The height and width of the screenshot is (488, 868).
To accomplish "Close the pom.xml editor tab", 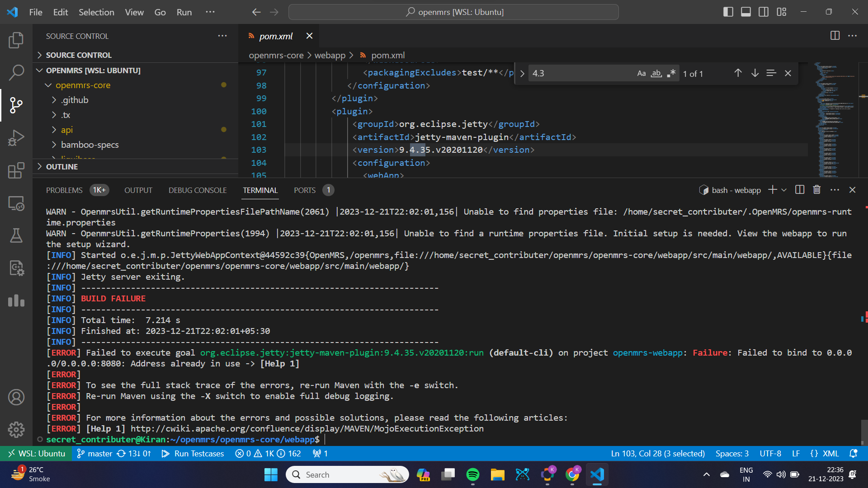I will coord(309,36).
